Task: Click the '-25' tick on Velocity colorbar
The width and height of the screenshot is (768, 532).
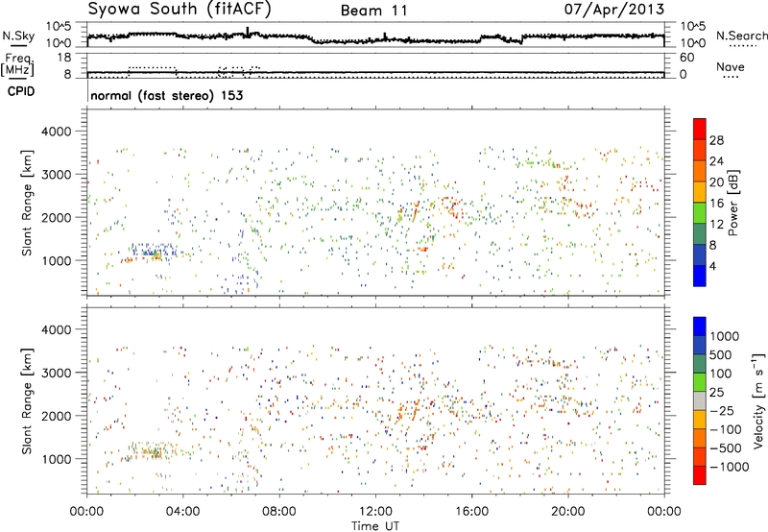Action: (723, 410)
